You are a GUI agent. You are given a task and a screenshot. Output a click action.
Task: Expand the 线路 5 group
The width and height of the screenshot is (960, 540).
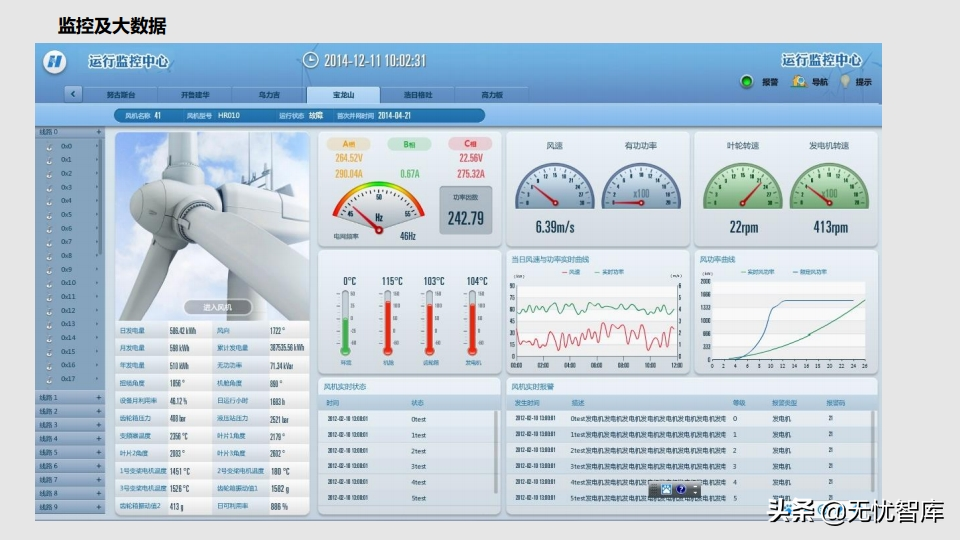99,452
